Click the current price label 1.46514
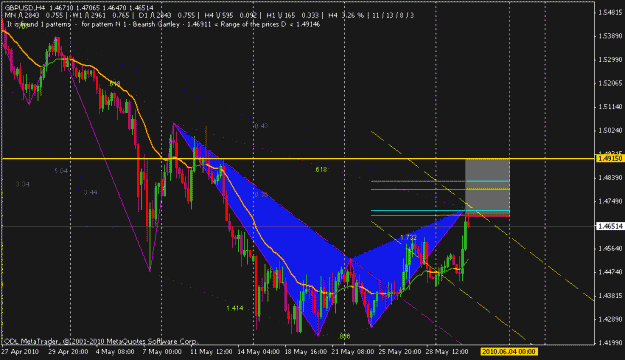 (610, 226)
